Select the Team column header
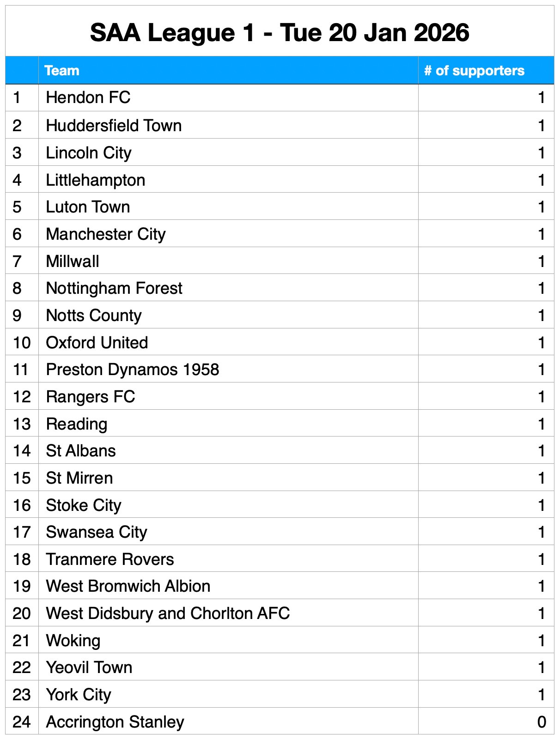Viewport: 560px width, 740px height. click(x=62, y=71)
